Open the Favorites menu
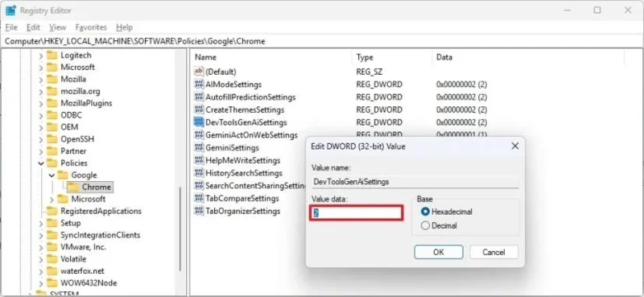The image size is (644, 297). coord(91,27)
